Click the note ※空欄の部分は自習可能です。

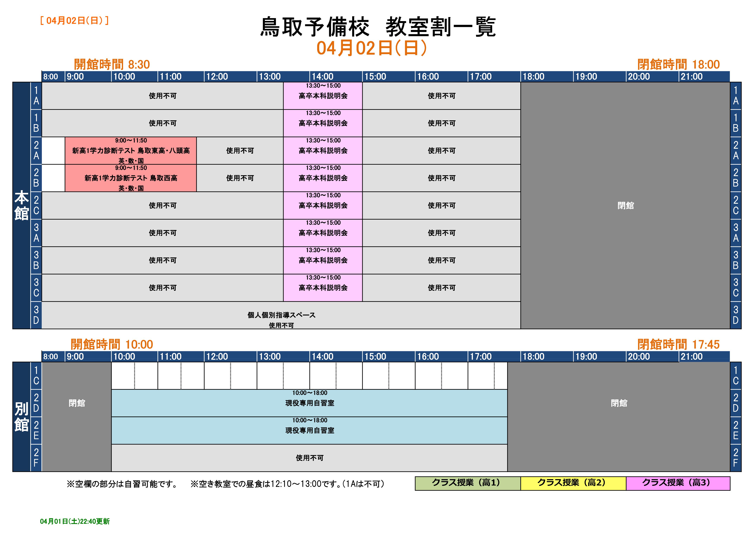123,484
